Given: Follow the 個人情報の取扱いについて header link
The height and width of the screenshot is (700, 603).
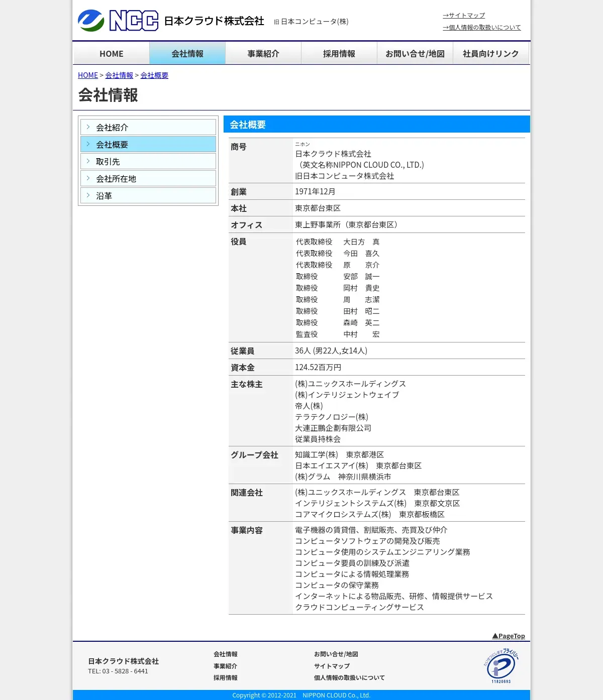Looking at the screenshot, I should click(482, 28).
